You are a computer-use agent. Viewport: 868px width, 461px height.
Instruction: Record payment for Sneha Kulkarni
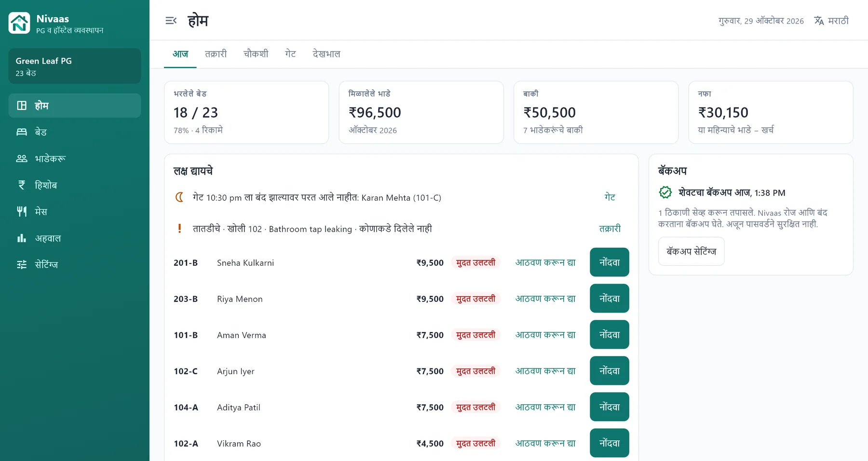(610, 262)
